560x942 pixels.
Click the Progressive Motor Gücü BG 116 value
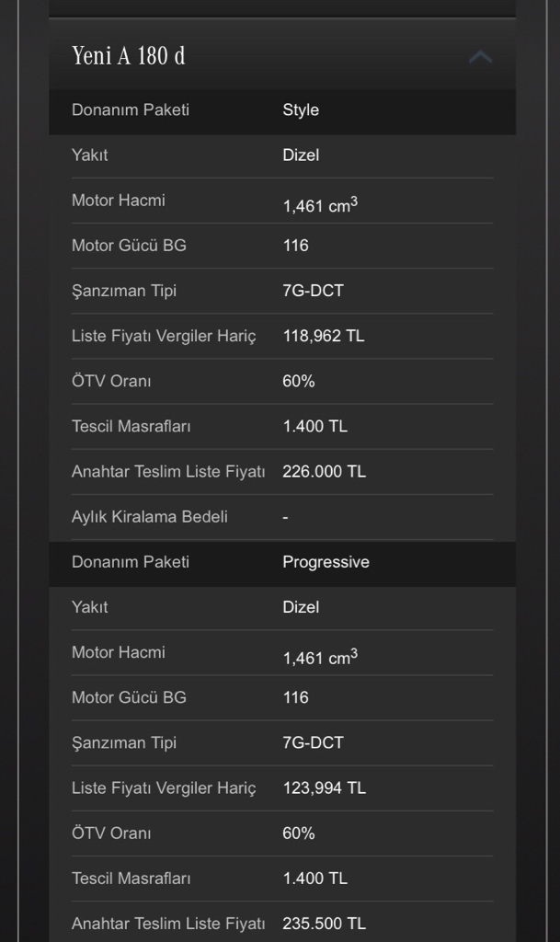click(295, 697)
